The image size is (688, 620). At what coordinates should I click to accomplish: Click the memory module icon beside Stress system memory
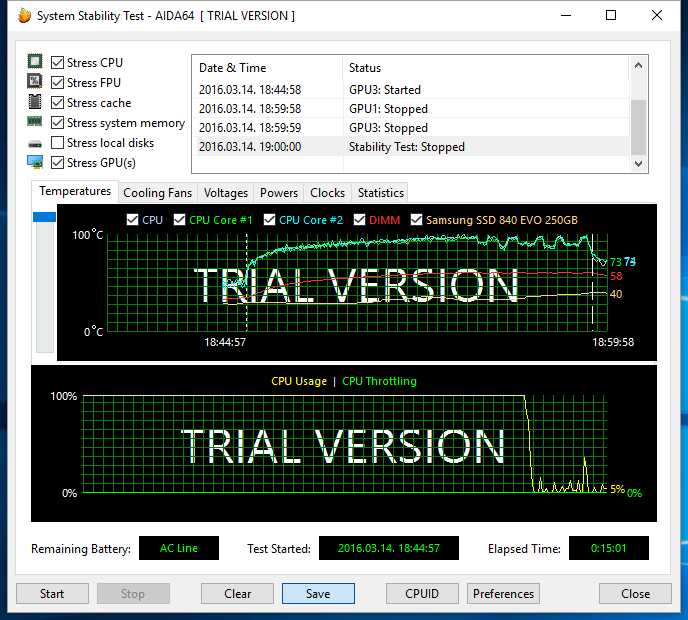(x=35, y=121)
